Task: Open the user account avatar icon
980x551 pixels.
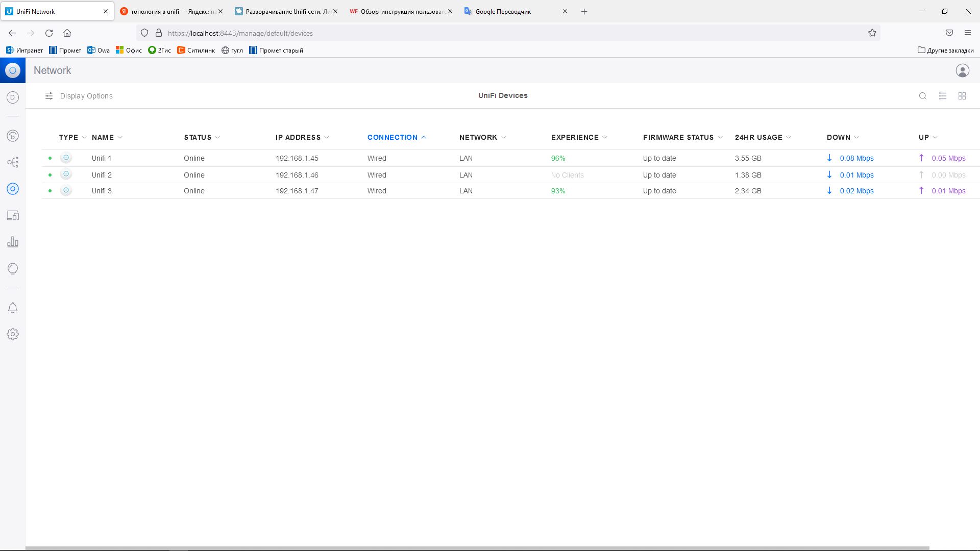Action: click(x=963, y=70)
